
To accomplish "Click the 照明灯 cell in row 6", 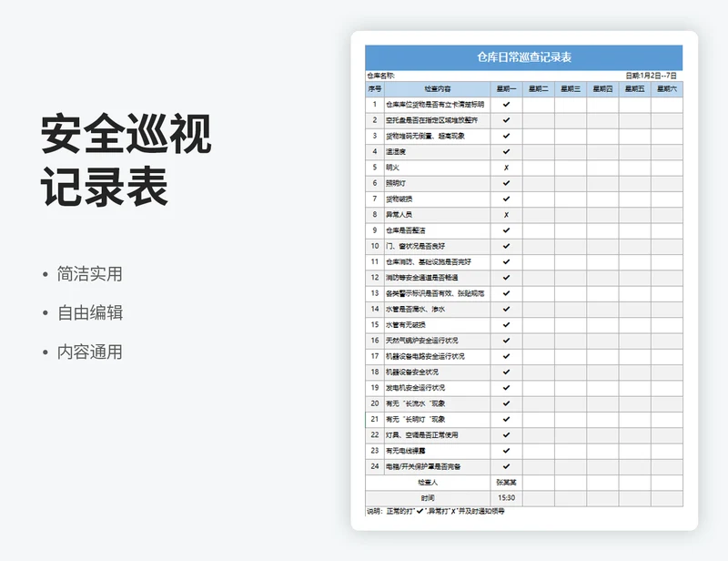I will pyautogui.click(x=438, y=183).
